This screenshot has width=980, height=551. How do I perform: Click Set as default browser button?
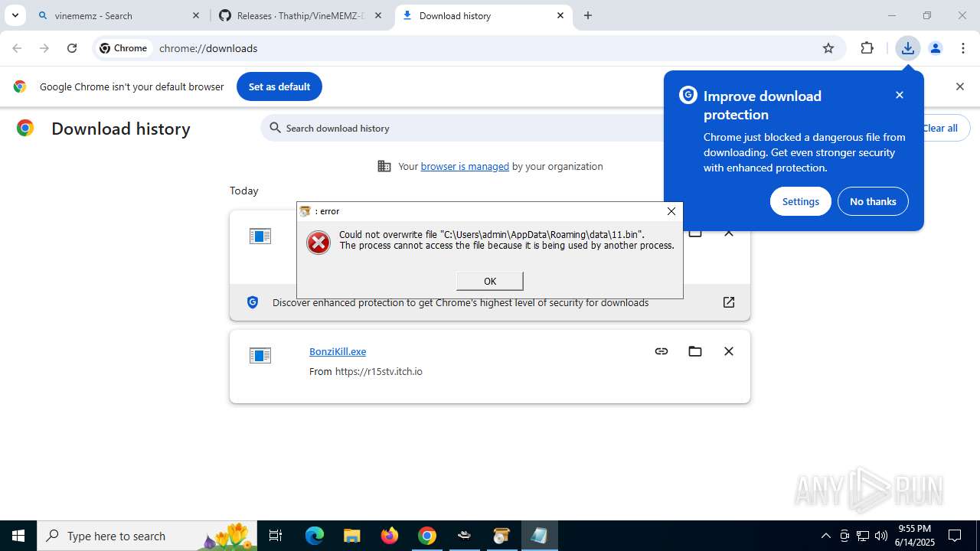click(279, 86)
